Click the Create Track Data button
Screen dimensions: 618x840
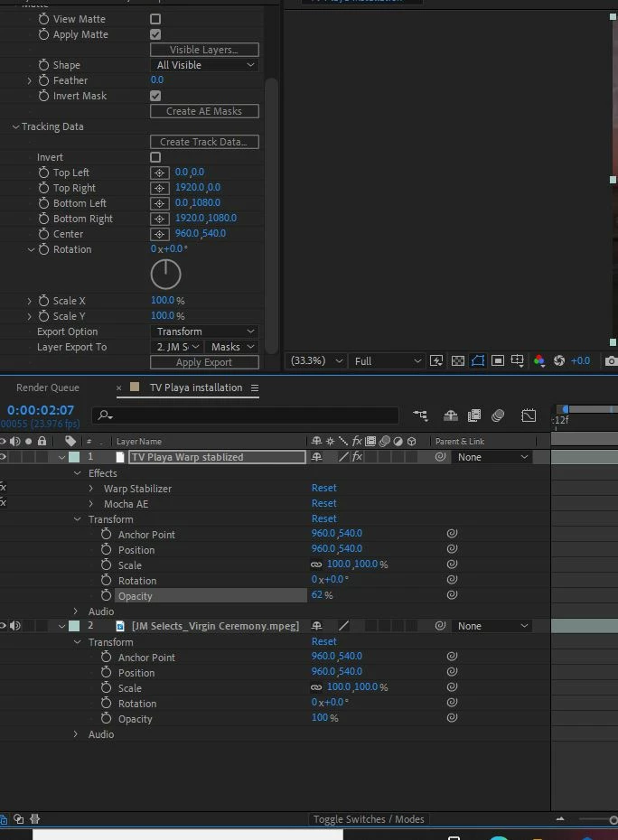[x=205, y=142]
